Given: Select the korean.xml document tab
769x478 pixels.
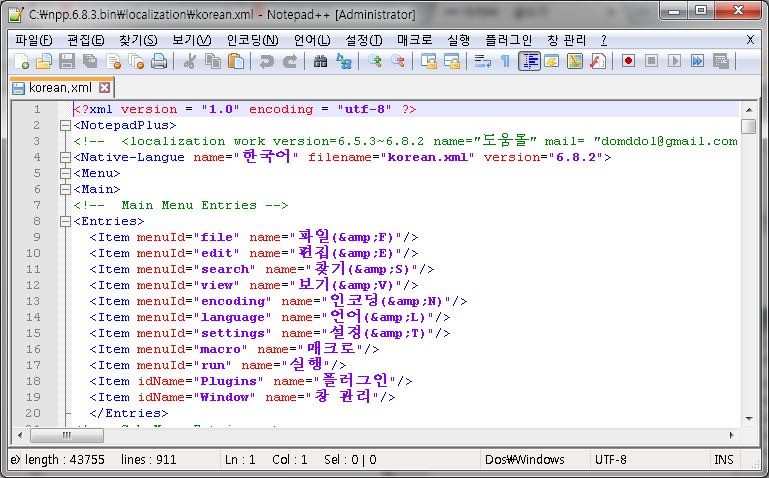Looking at the screenshot, I should pyautogui.click(x=60, y=88).
